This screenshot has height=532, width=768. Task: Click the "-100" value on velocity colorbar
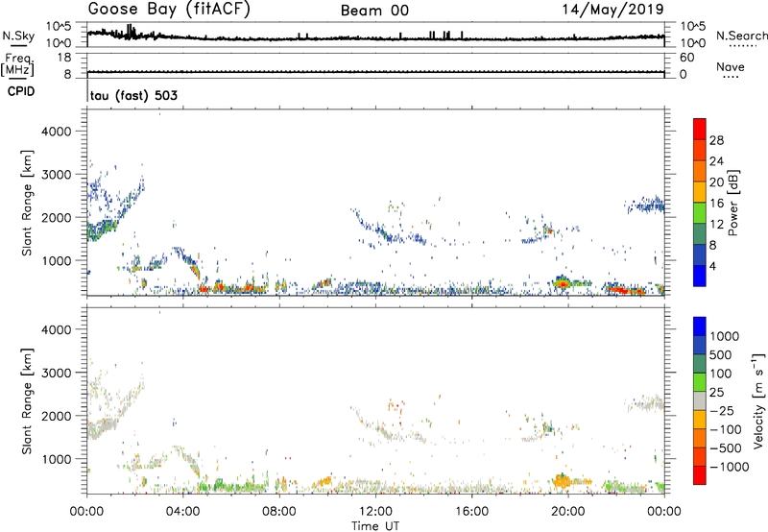pos(725,429)
